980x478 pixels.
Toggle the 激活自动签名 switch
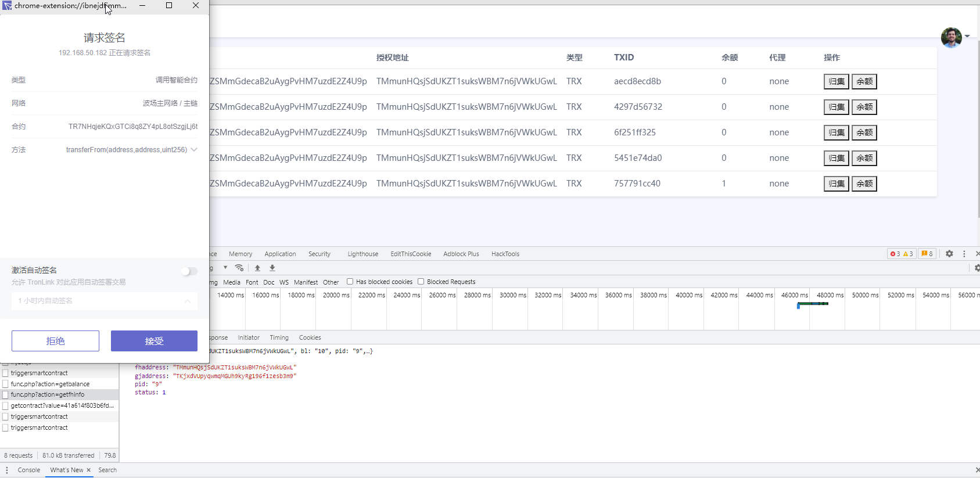(x=189, y=271)
